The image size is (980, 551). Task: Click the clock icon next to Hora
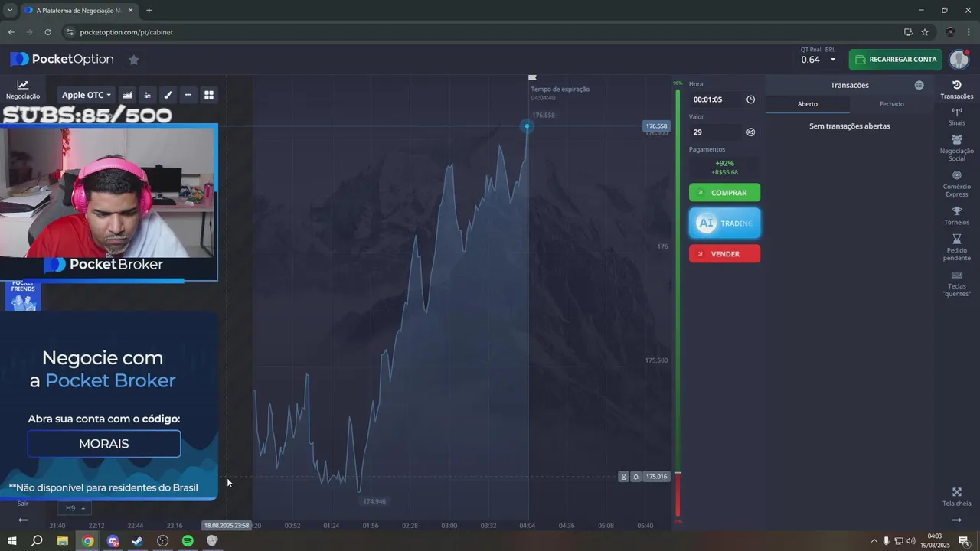(x=750, y=99)
